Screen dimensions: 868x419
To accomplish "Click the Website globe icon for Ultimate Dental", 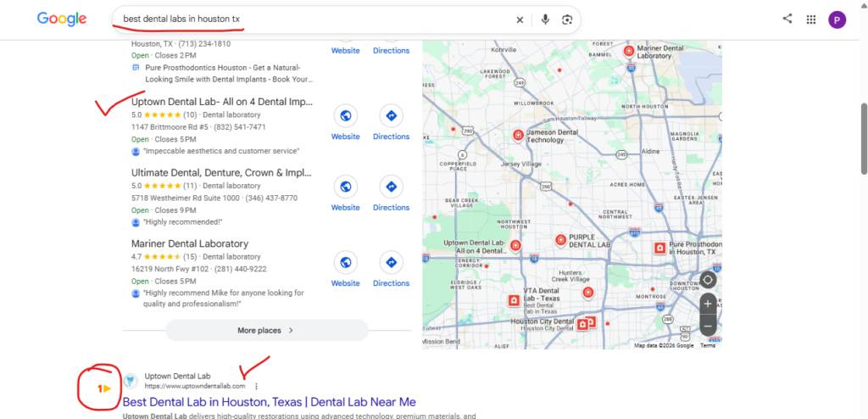I will tap(346, 187).
